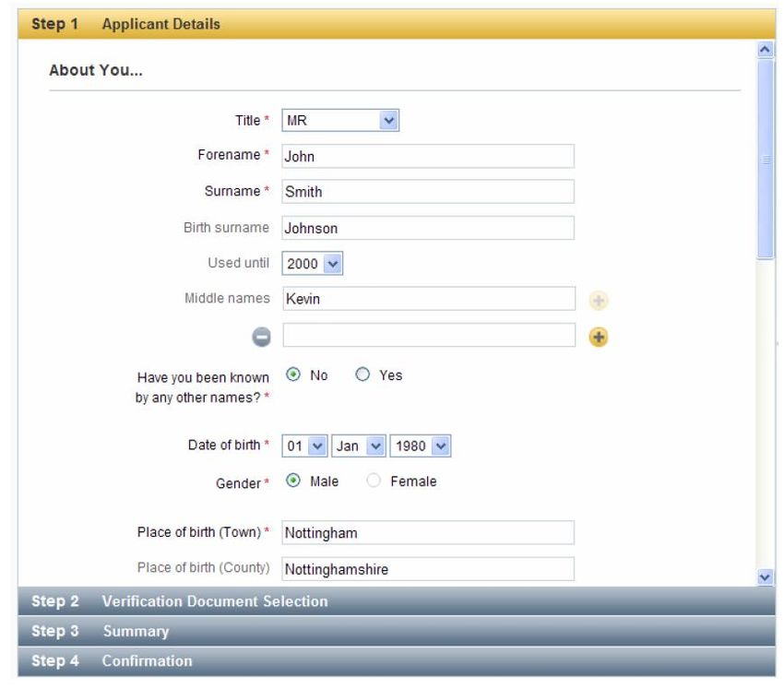Screen dimensions: 784x689
Task: Open Step 2 Verification Document Selection
Action: click(x=397, y=601)
